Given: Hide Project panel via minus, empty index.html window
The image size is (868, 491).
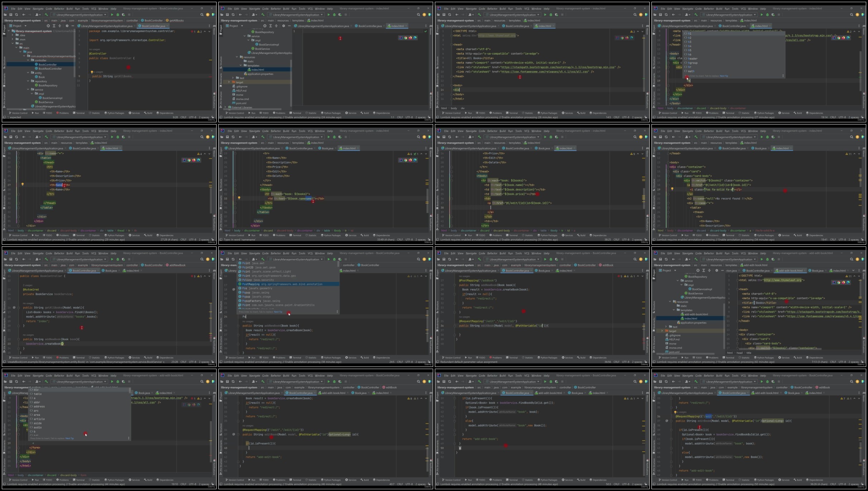Looking at the screenshot, I should 289,26.
